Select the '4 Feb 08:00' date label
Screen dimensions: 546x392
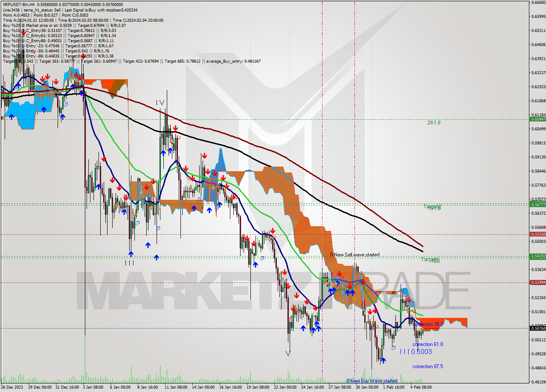[x=421, y=387]
